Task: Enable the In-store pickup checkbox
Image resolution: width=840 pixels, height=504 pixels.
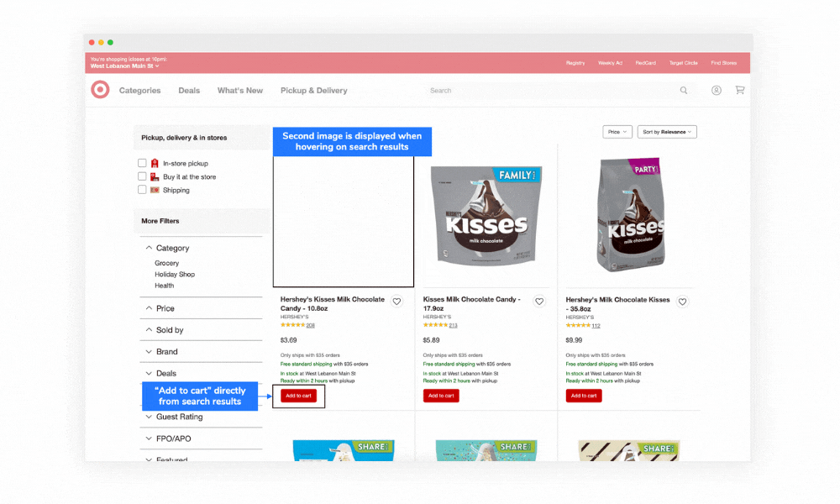Action: point(142,163)
